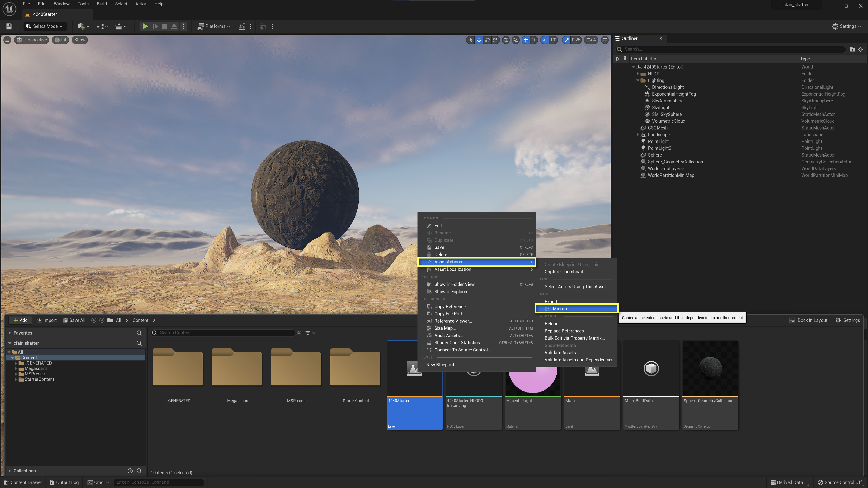Open the Blueprints toolbar dropdown
The height and width of the screenshot is (488, 868).
pyautogui.click(x=102, y=26)
